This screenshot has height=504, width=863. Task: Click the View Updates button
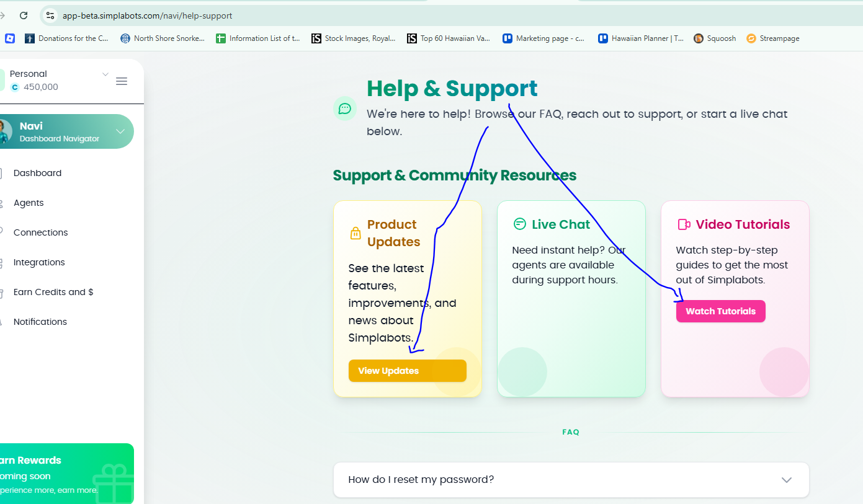click(407, 371)
